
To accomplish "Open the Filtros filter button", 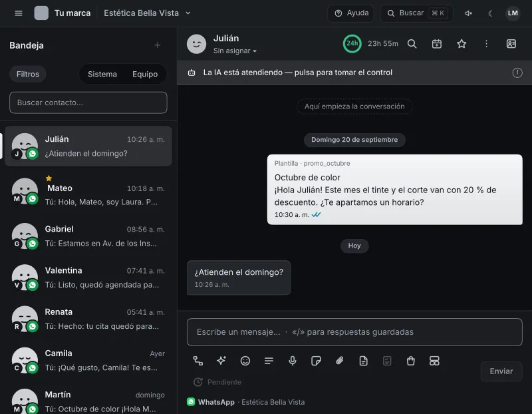I will point(28,74).
